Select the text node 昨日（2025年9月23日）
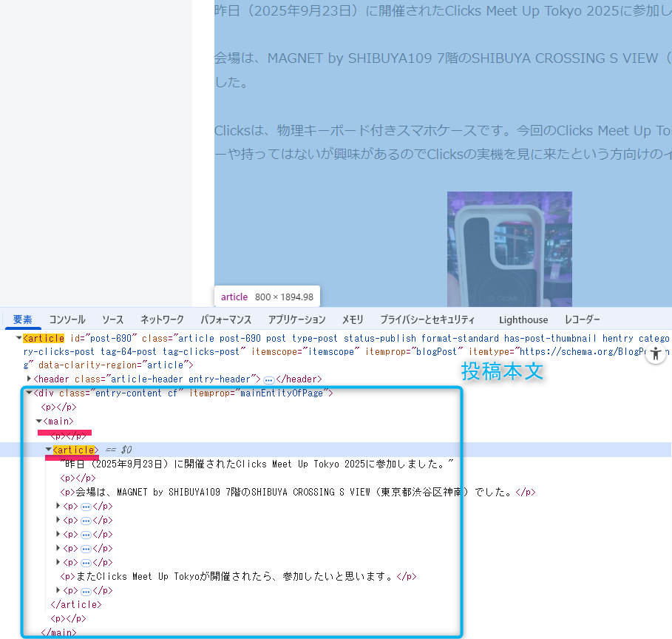Image resolution: width=672 pixels, height=639 pixels. (x=257, y=464)
